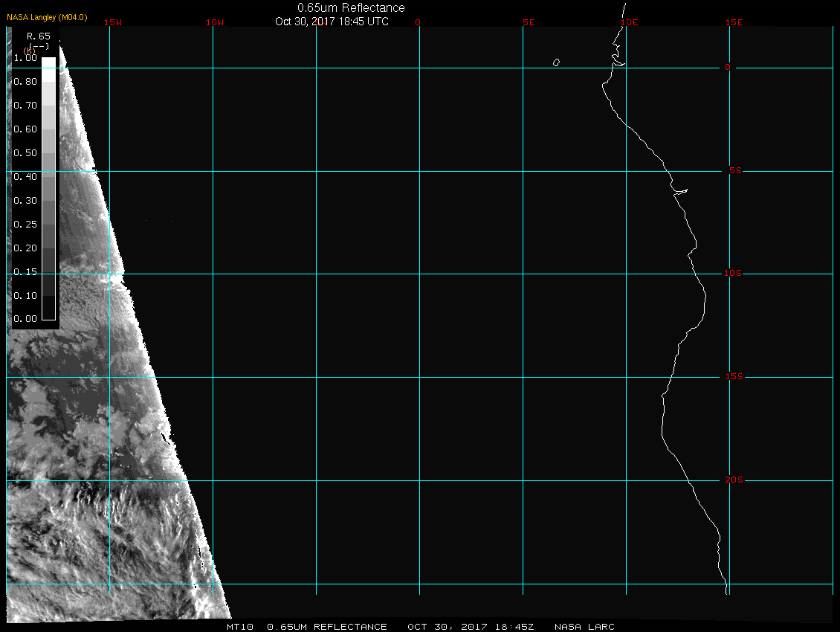Image resolution: width=840 pixels, height=632 pixels.
Task: Click the 20S latitude label
Action: click(733, 480)
